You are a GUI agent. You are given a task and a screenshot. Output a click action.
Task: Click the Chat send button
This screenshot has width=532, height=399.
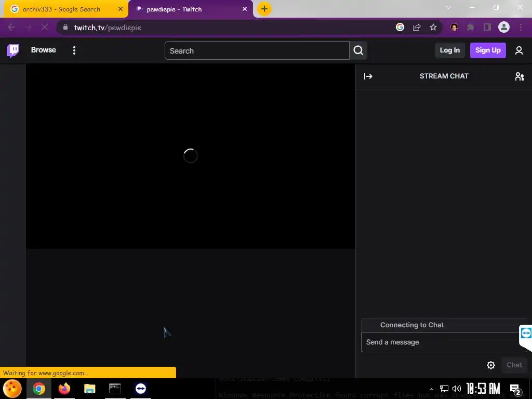click(514, 365)
